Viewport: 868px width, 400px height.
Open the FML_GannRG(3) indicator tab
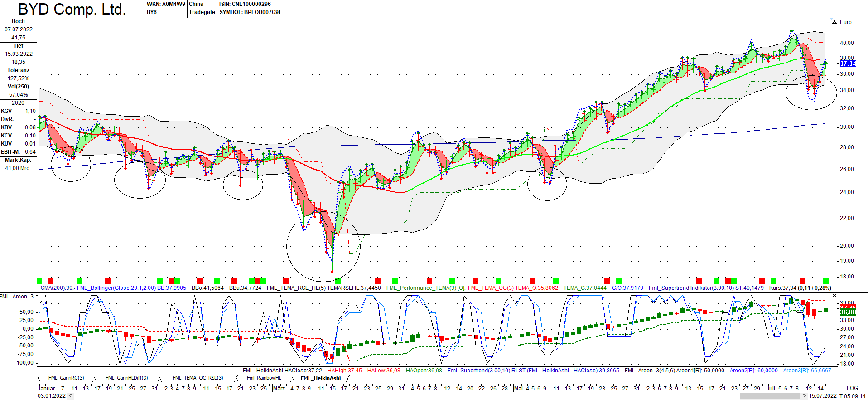(66, 378)
